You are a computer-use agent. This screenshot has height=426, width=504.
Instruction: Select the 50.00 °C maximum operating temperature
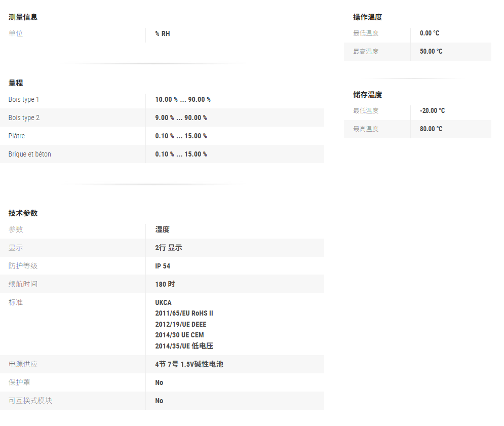(431, 52)
